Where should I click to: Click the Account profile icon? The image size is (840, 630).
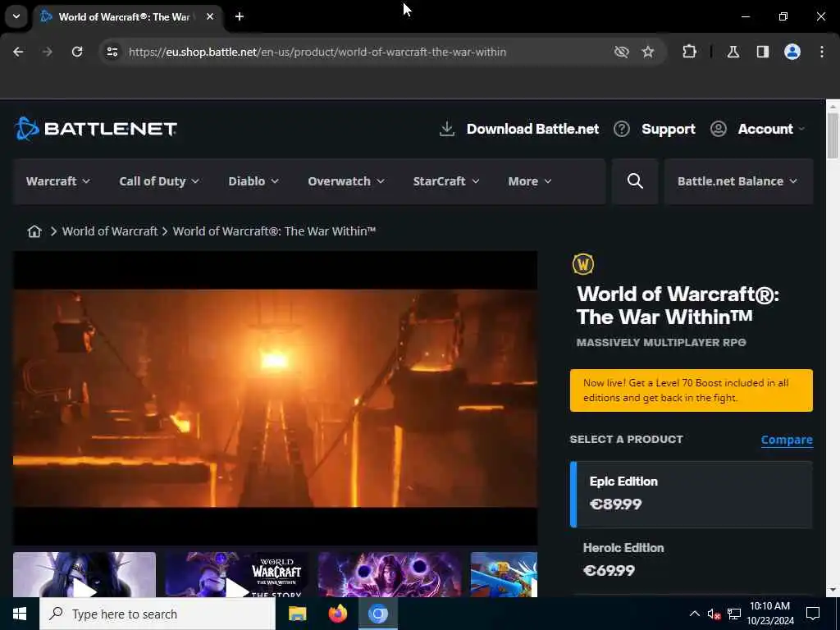[x=719, y=129]
